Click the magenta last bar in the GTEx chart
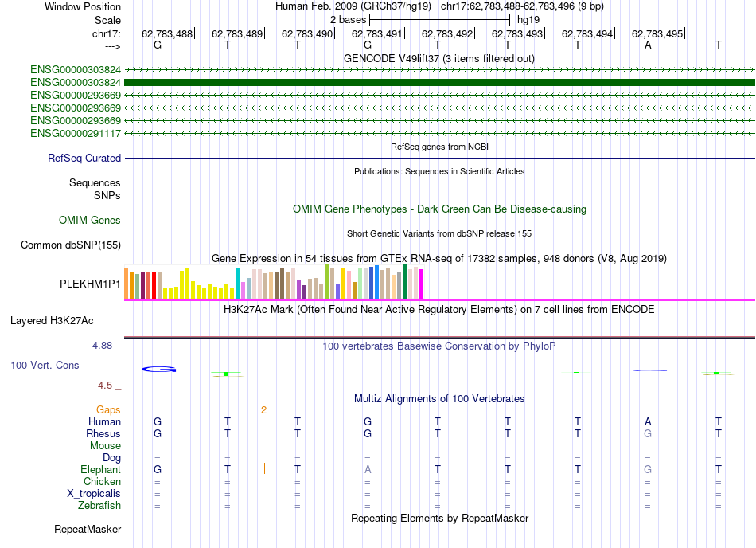756x548 pixels. 422,284
